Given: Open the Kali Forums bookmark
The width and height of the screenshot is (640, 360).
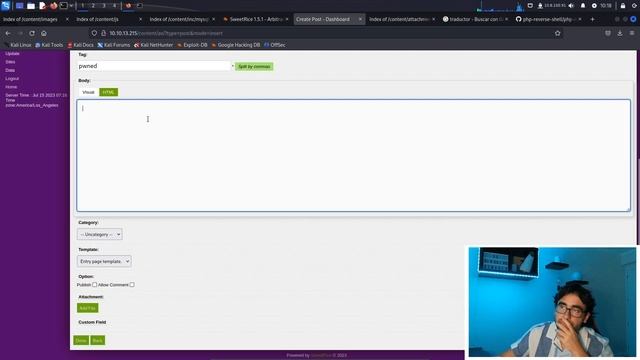Looking at the screenshot, I should 114,45.
